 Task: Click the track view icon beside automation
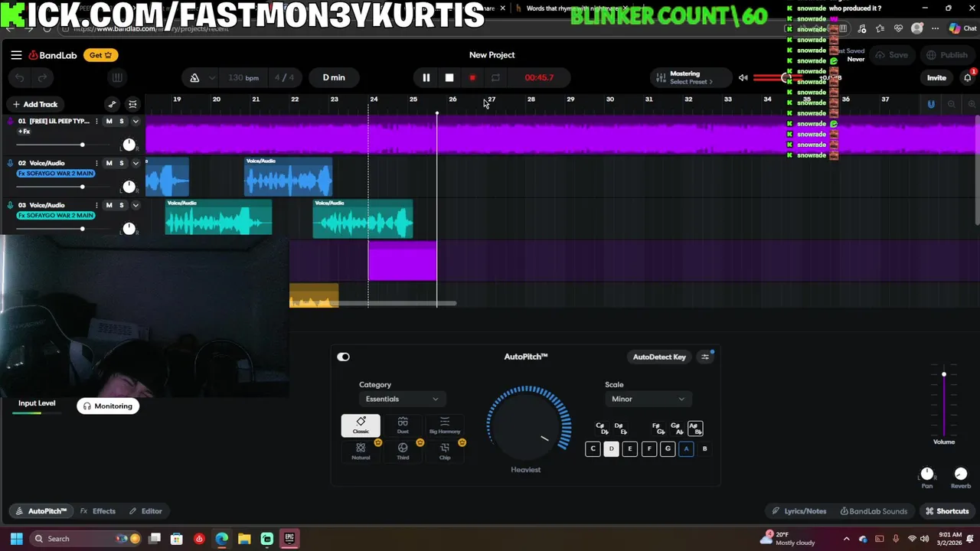pos(132,104)
